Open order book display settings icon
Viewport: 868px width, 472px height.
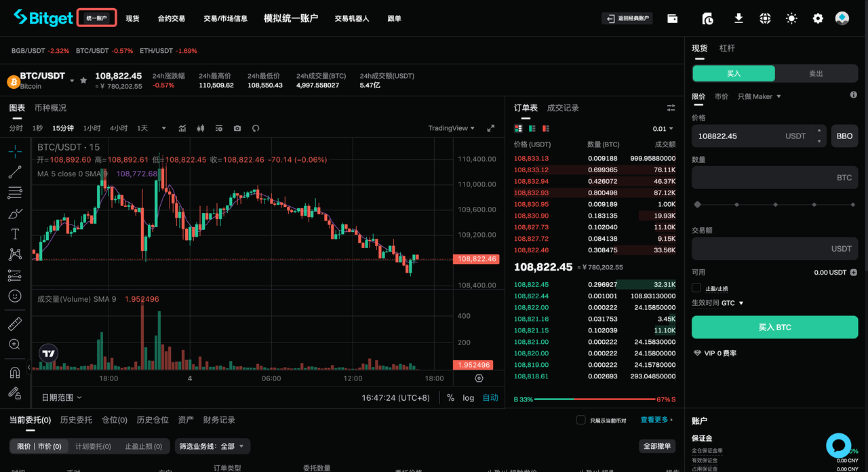point(671,108)
